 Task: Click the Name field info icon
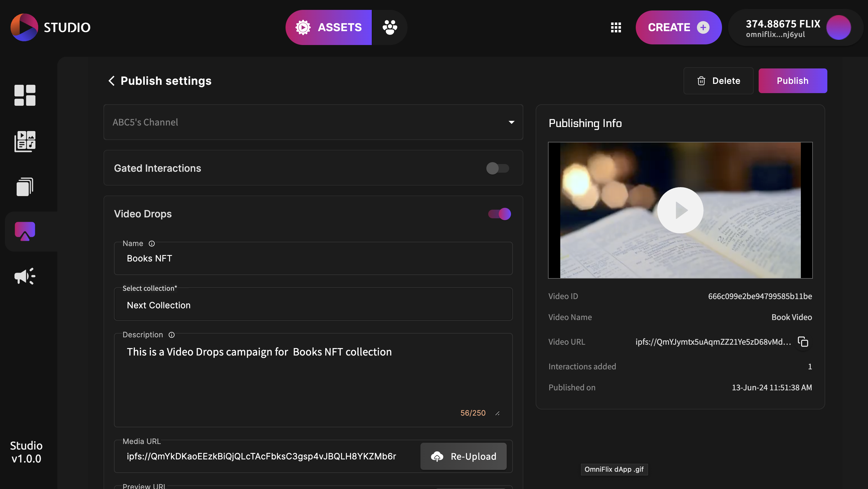(152, 244)
